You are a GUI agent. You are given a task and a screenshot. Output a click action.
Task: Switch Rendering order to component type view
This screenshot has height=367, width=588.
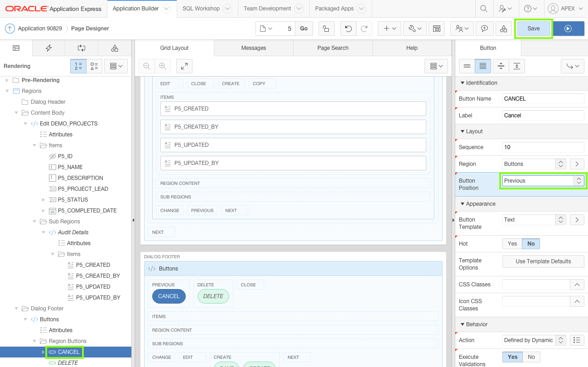pos(94,66)
